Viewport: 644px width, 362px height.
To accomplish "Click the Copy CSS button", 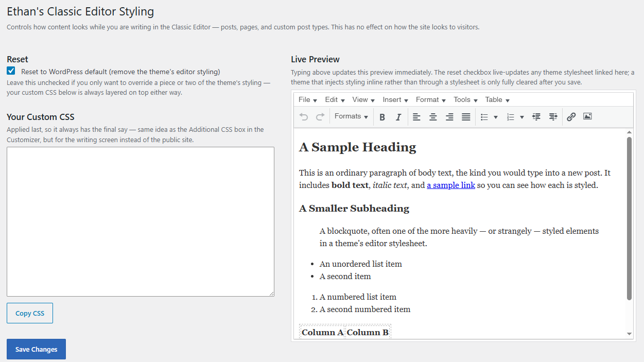I will (x=30, y=313).
